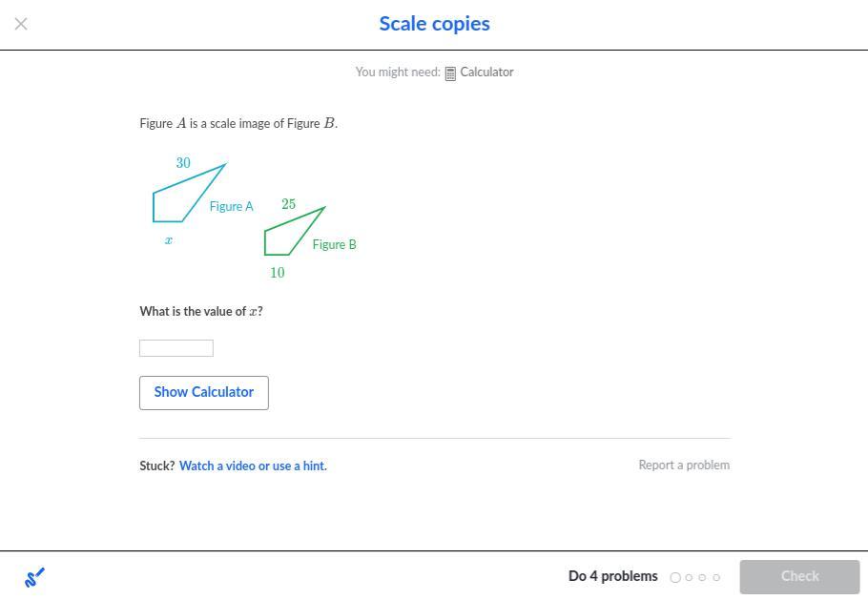
Task: Click the Report a problem link
Action: point(684,466)
